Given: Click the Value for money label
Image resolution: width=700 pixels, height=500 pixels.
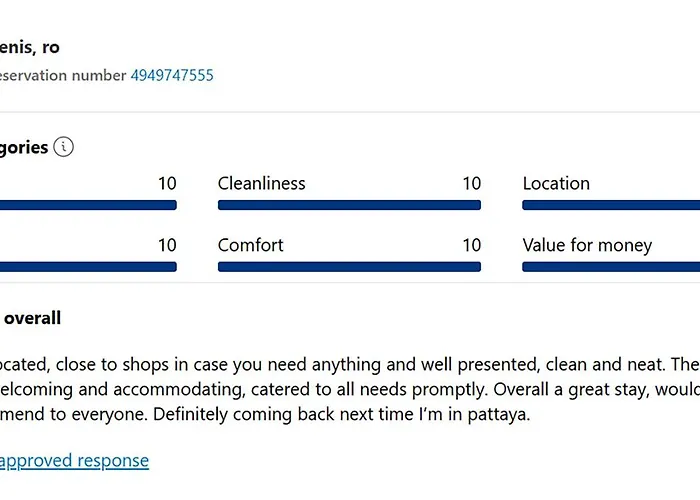Looking at the screenshot, I should pos(587,245).
